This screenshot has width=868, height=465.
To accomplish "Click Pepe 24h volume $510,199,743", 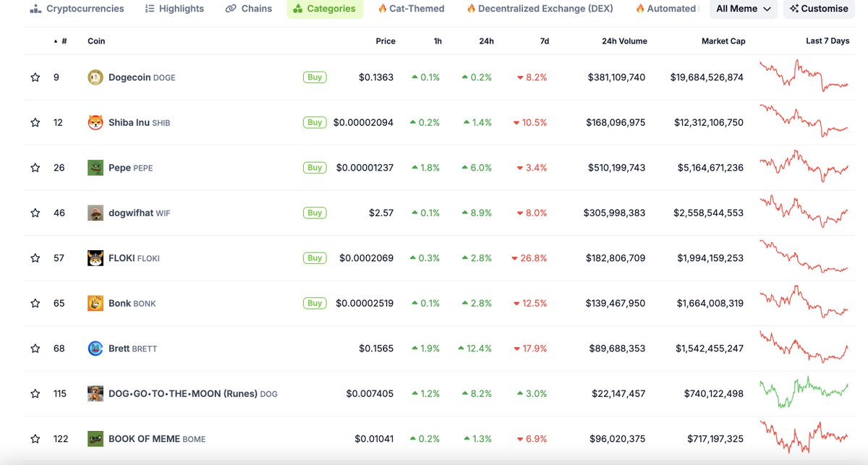I will point(615,168).
